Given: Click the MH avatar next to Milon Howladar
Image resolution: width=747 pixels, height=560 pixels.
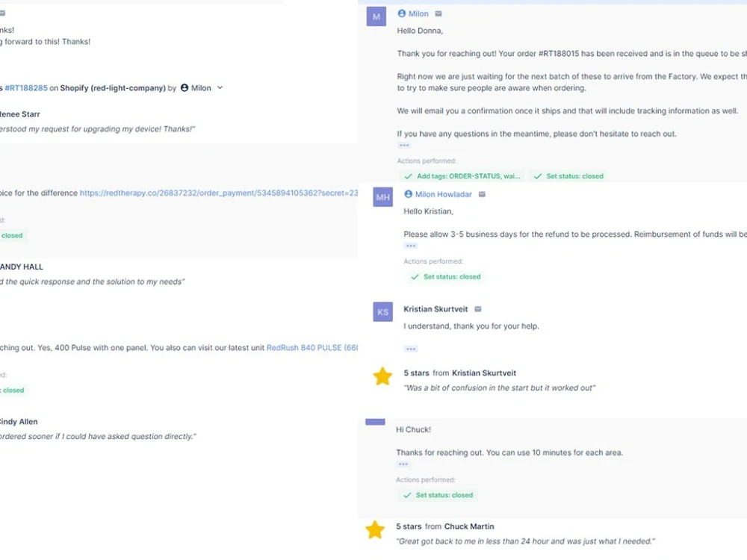Looking at the screenshot, I should click(382, 197).
